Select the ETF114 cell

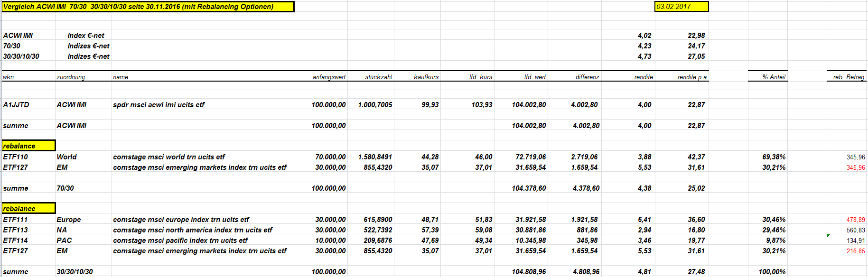15,240
